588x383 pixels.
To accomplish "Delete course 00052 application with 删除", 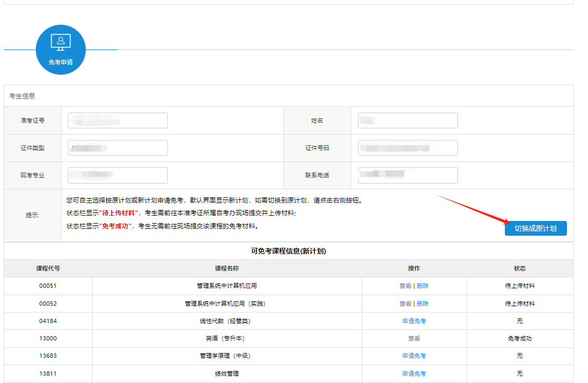I will click(x=423, y=304).
